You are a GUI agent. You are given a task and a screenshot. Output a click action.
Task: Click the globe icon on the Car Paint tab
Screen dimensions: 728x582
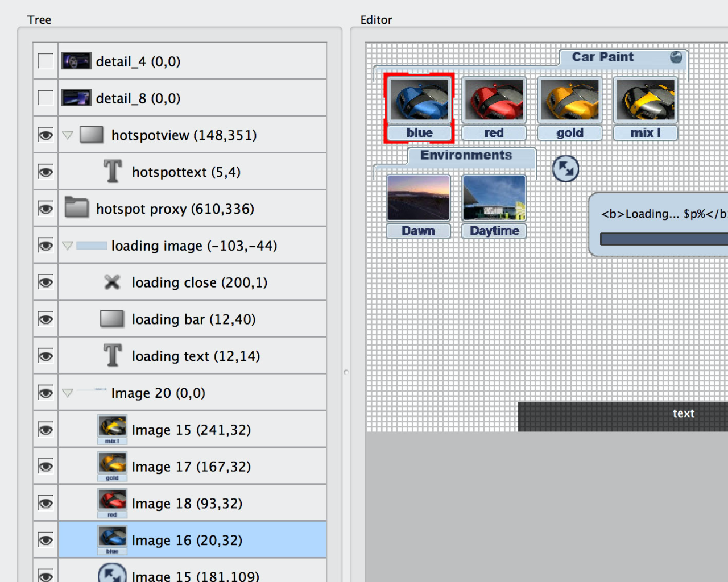pyautogui.click(x=676, y=57)
